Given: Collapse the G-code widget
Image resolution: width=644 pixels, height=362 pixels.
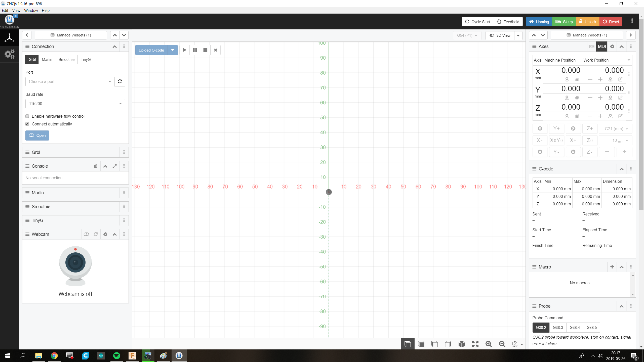Looking at the screenshot, I should click(621, 169).
